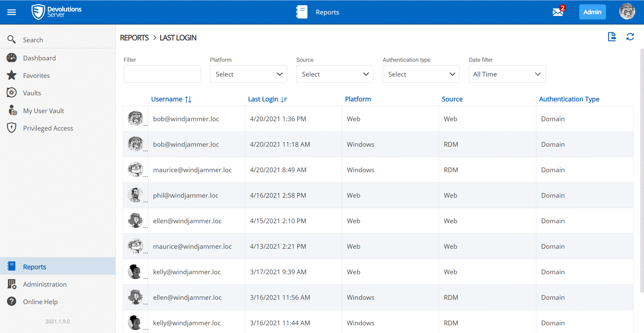Image resolution: width=644 pixels, height=333 pixels.
Task: Open the hamburger navigation menu
Action: pos(12,12)
